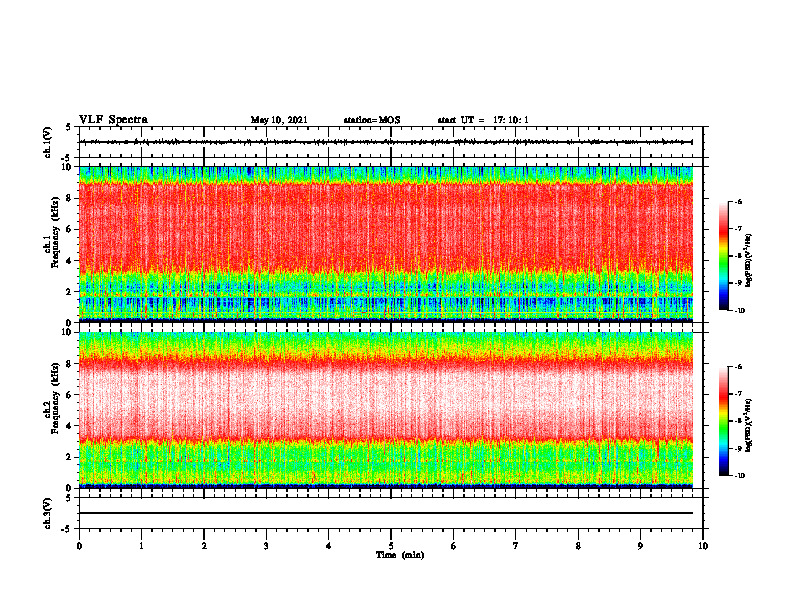Click the "-6" tick on ch.1 colorbar
The width and height of the screenshot is (792, 612).
(x=738, y=202)
